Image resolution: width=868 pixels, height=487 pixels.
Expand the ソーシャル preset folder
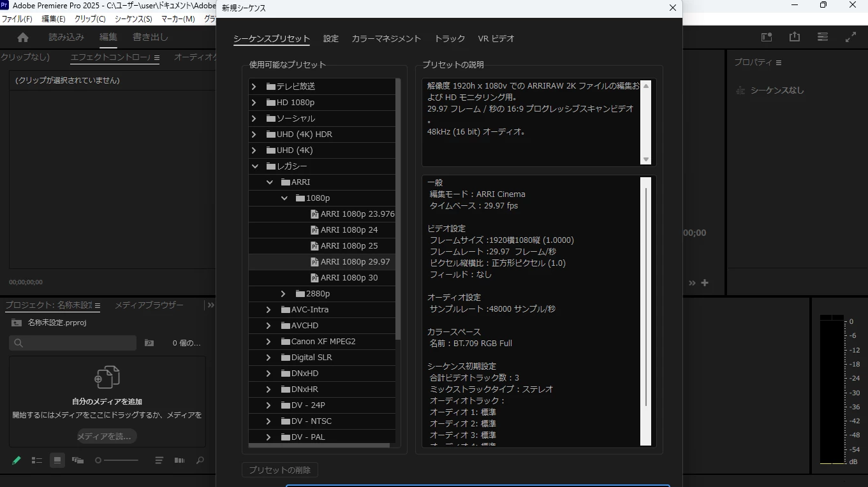point(254,118)
